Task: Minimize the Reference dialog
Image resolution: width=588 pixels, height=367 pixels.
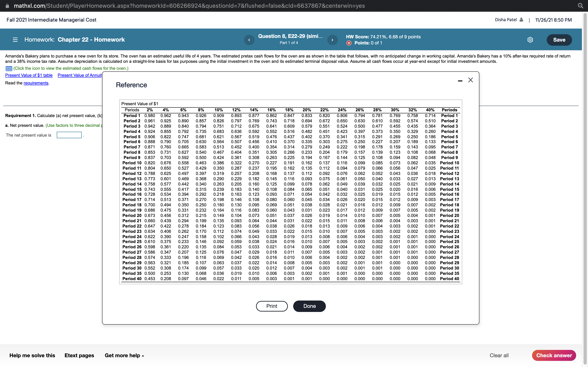Action: point(460,81)
